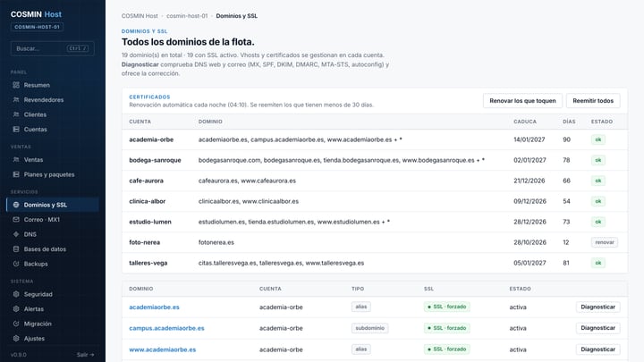Click the Dominios y SSL globe icon
Viewport: 644px width, 362px height.
click(16, 205)
